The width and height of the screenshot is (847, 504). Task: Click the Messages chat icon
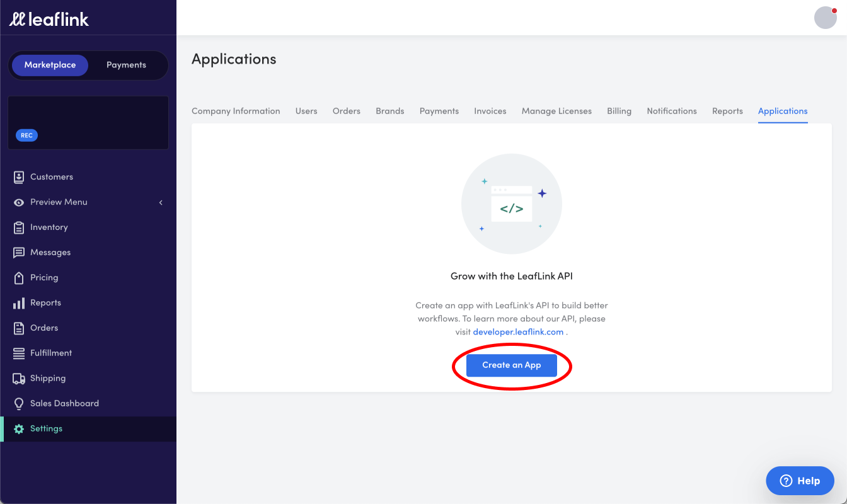tap(19, 253)
